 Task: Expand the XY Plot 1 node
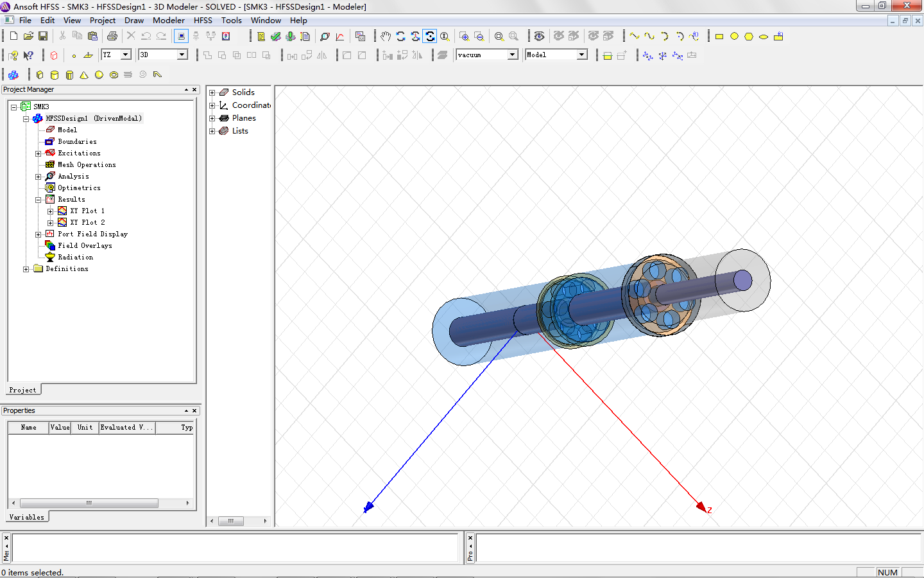point(51,211)
